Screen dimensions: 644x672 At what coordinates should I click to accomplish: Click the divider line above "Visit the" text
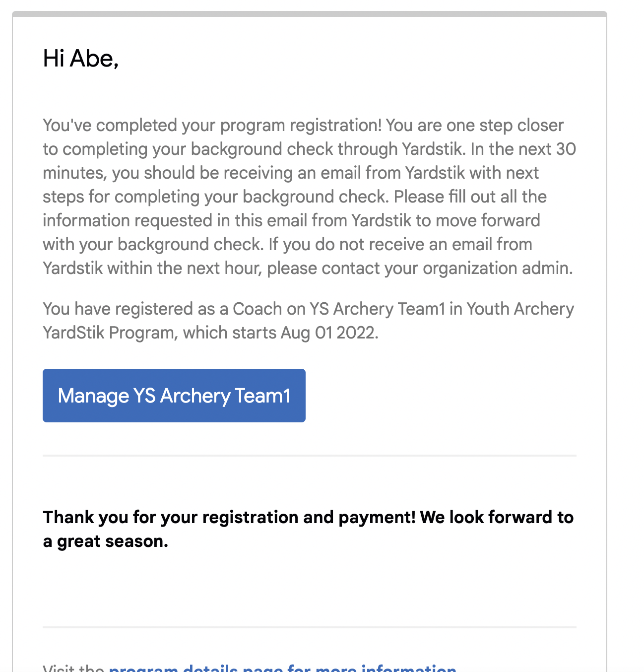(310, 627)
